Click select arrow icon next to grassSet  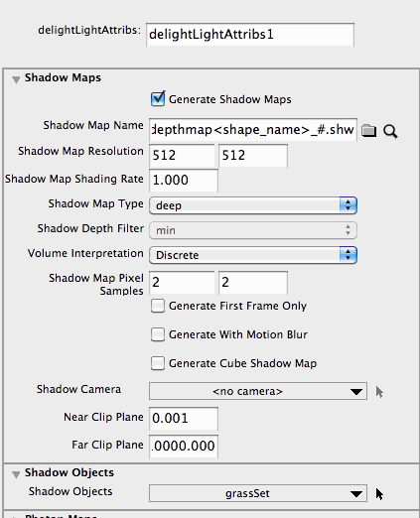coord(379,494)
